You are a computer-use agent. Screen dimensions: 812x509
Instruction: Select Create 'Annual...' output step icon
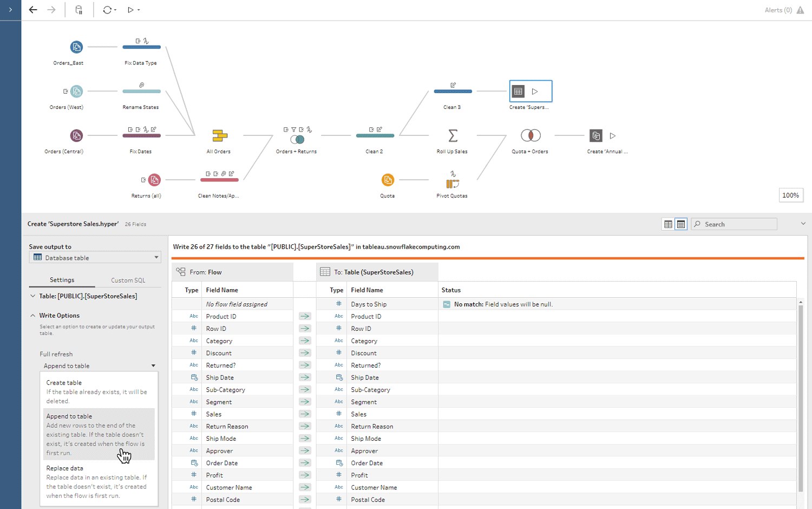click(596, 135)
